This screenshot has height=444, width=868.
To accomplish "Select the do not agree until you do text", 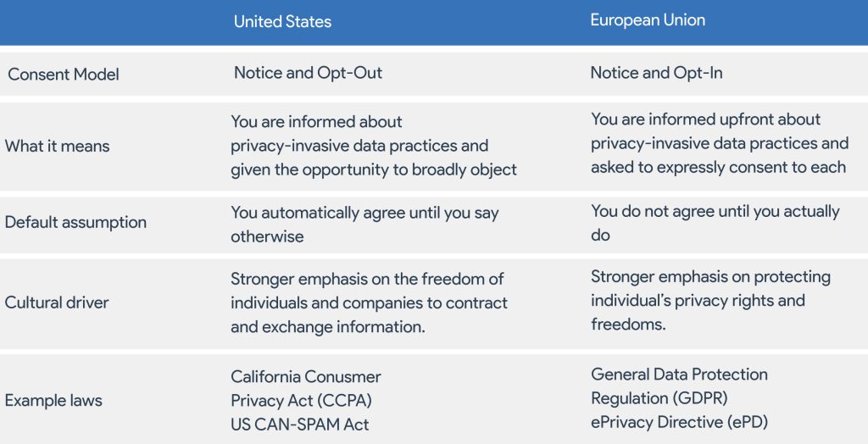I will pos(715,222).
